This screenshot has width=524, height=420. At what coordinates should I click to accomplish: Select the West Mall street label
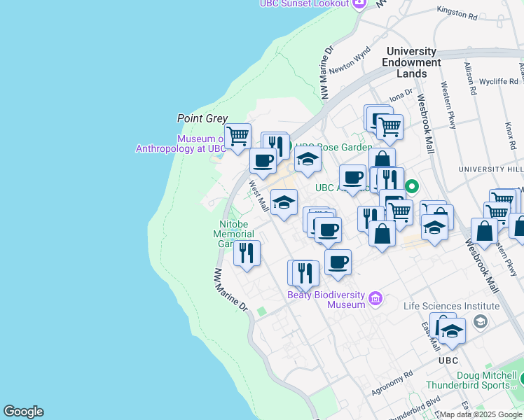coord(259,196)
